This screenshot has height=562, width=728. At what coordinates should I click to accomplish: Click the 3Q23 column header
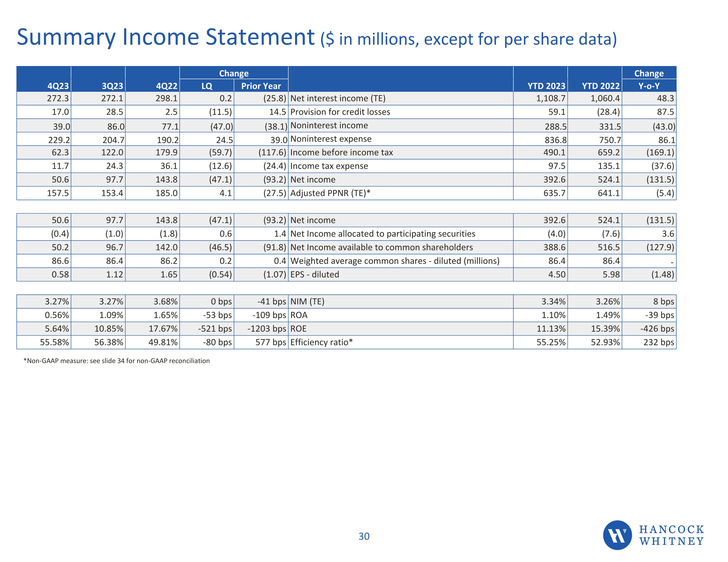coord(112,86)
